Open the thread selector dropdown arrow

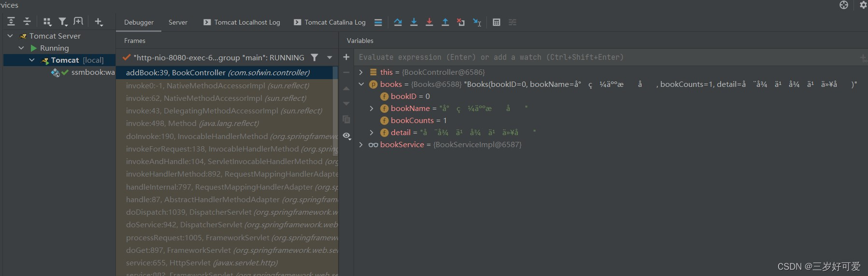pos(330,57)
